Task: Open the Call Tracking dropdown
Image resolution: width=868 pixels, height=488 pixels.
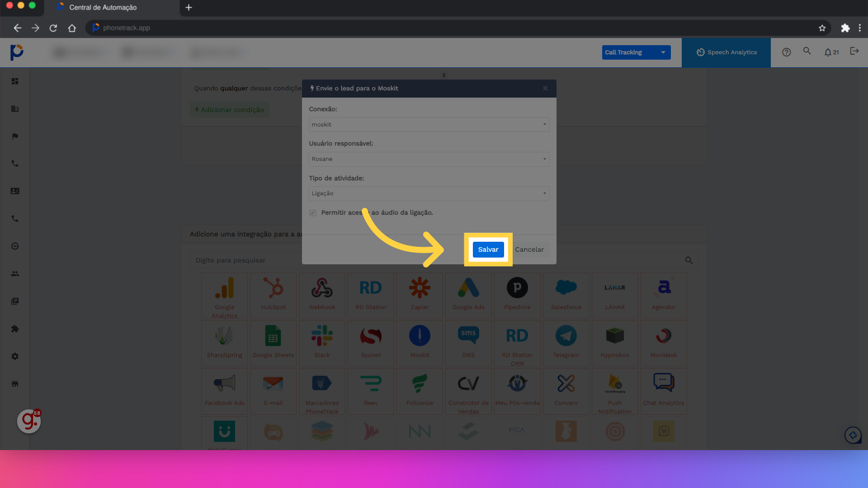Action: 636,52
